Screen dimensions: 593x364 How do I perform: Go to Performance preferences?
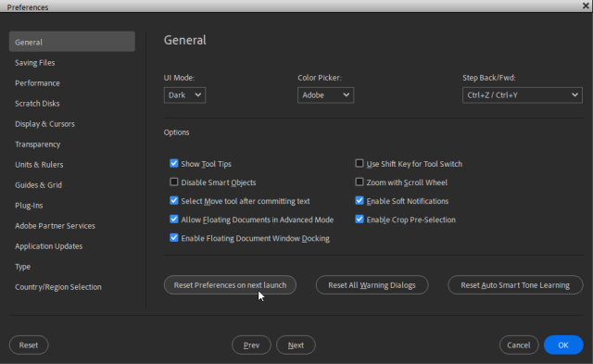(x=37, y=83)
